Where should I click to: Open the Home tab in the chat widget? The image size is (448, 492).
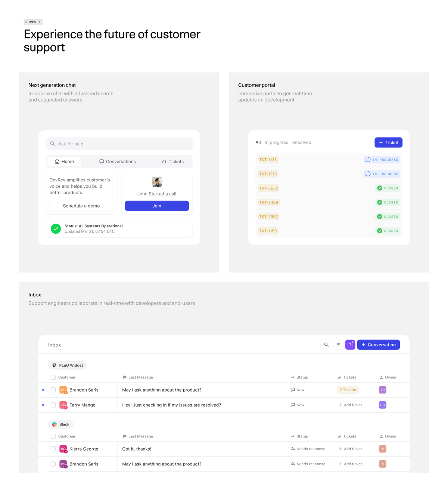pyautogui.click(x=64, y=161)
